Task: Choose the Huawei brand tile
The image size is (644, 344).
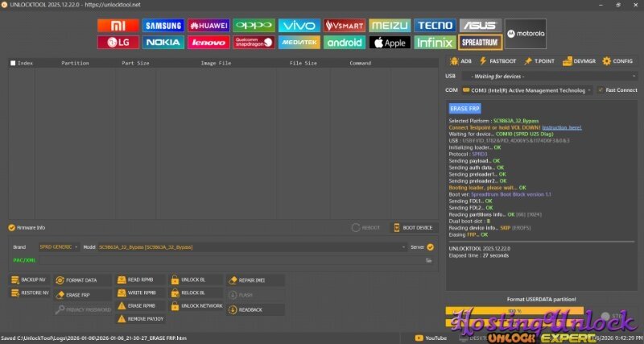Action: pyautogui.click(x=208, y=26)
